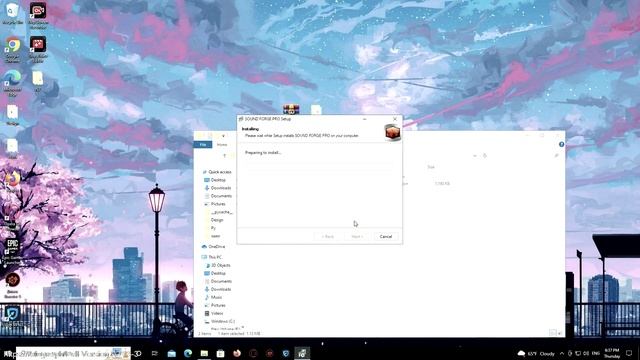The width and height of the screenshot is (640, 360).
Task: Select This PC in the Explorer sidebar
Action: 215,257
